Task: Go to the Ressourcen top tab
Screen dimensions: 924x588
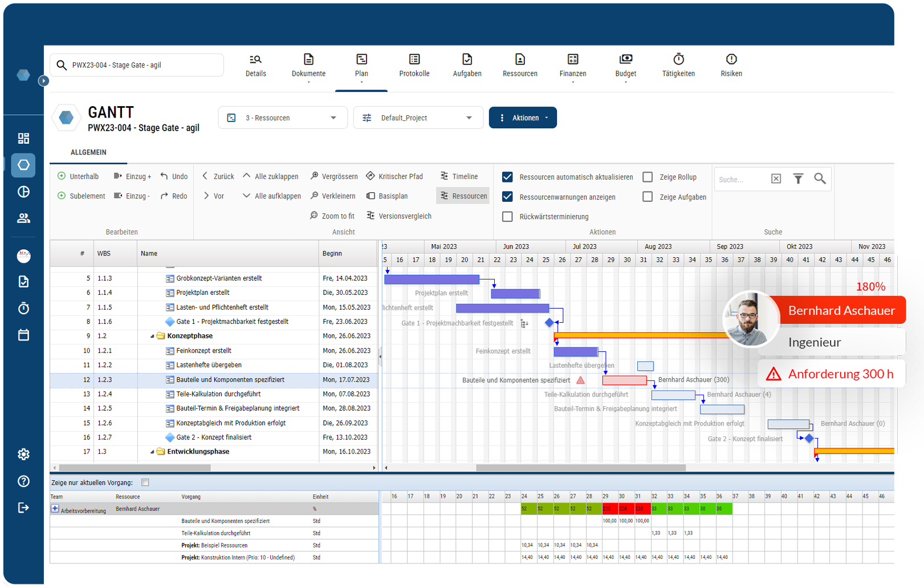Action: pos(520,66)
